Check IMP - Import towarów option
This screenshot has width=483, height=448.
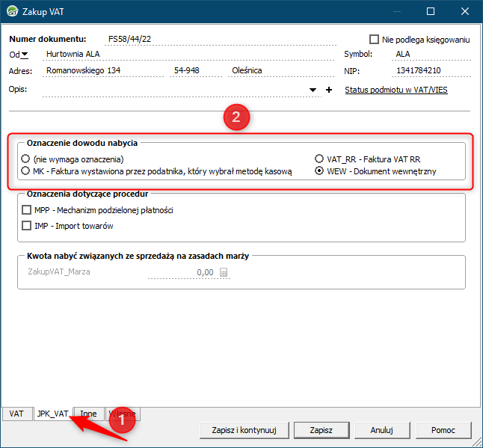(27, 225)
